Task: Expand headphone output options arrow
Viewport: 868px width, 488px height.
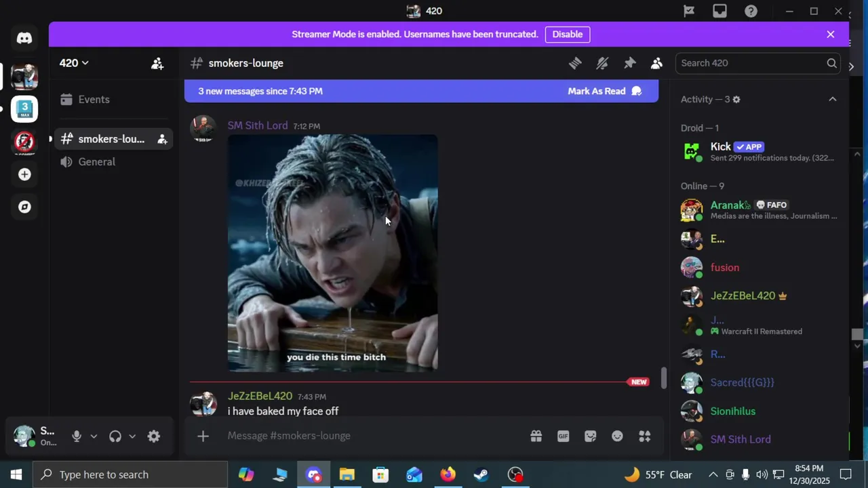Action: click(x=132, y=436)
